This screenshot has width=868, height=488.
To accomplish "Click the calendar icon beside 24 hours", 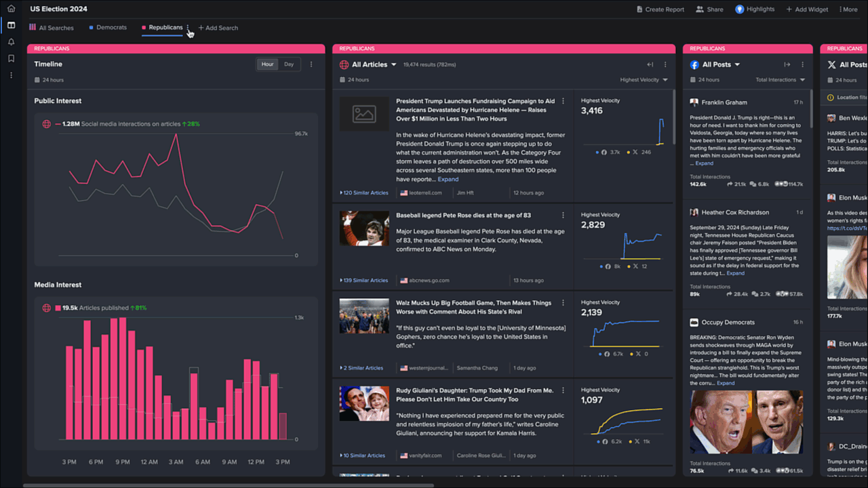I will (x=342, y=79).
